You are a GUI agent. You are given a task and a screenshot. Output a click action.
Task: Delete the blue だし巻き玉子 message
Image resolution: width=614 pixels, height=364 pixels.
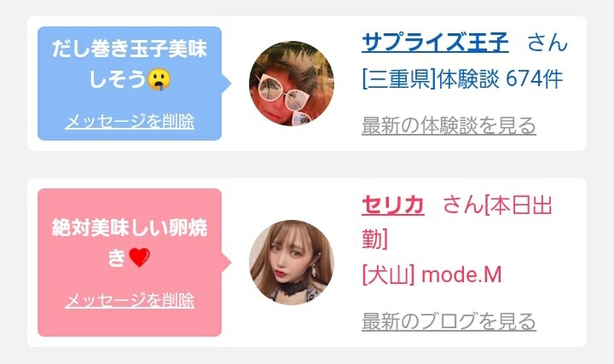tap(130, 121)
